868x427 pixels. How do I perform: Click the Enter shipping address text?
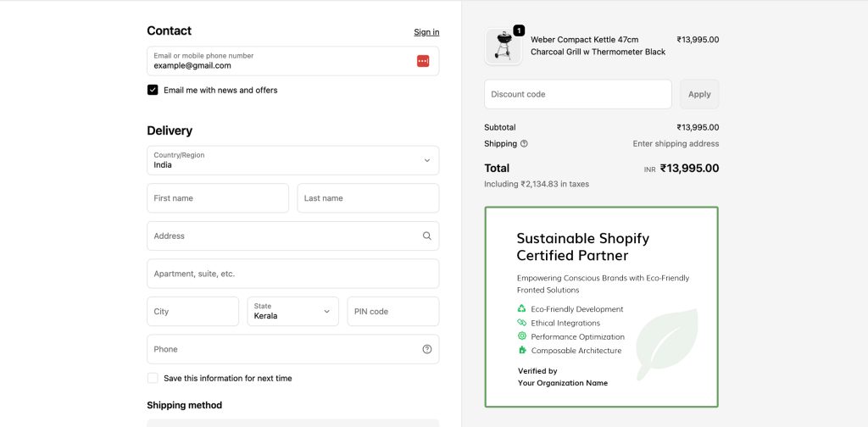676,144
